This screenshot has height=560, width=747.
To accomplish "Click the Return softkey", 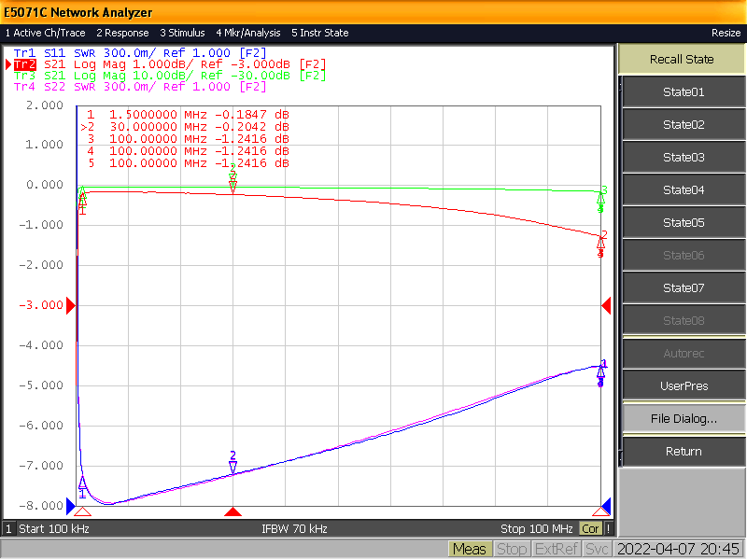I will [x=684, y=452].
